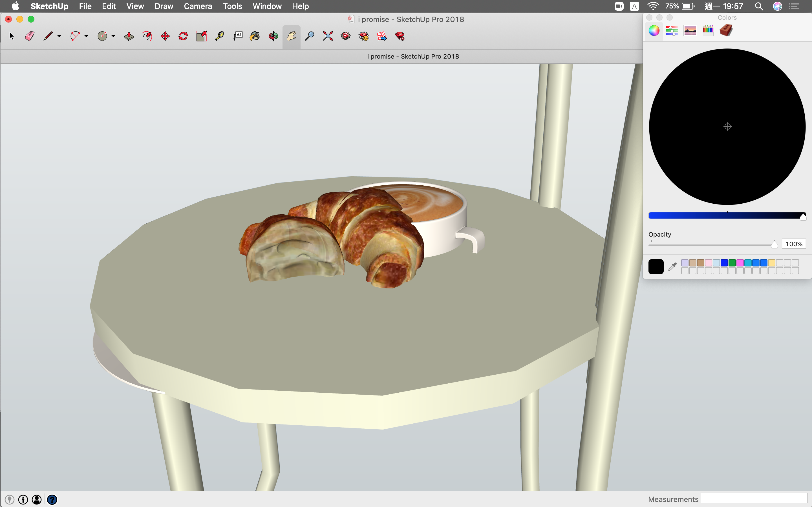The width and height of the screenshot is (812, 507).
Task: Switch to the Color Sliders picker tab
Action: 672,31
